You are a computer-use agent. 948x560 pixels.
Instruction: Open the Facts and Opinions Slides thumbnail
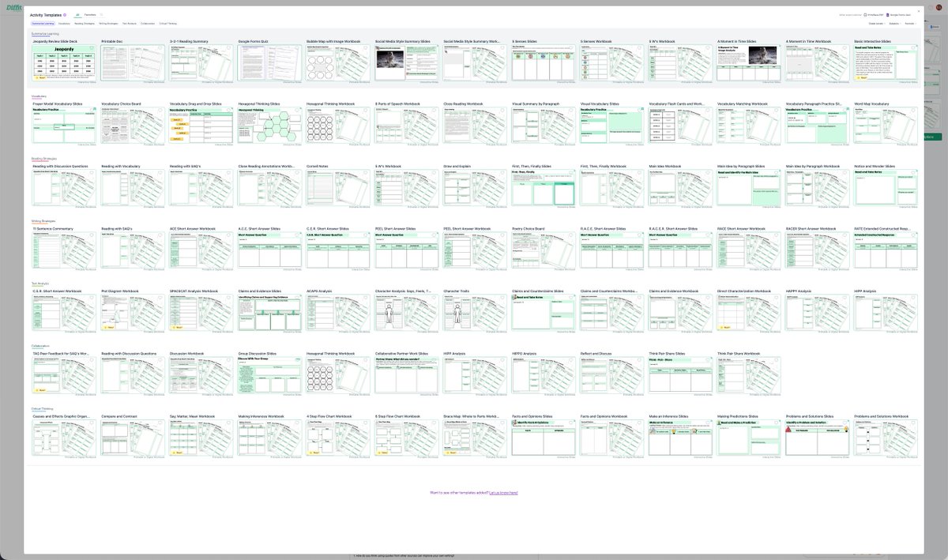tap(544, 438)
